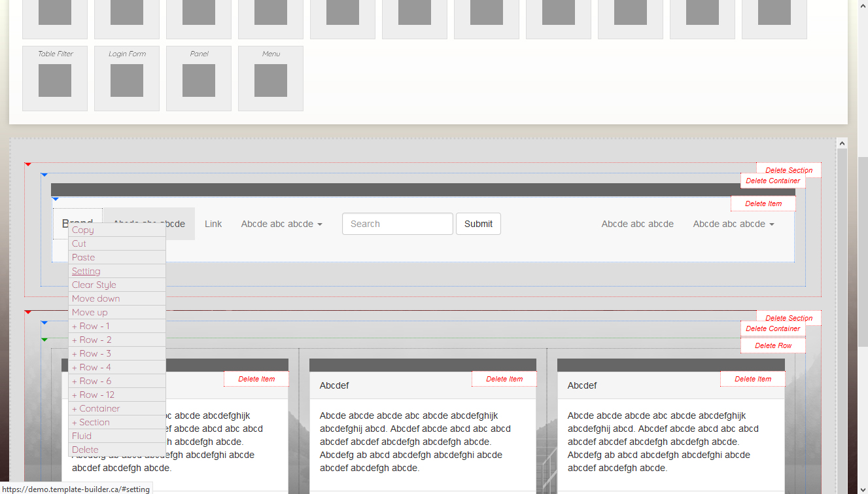Click the Search input field

[397, 224]
